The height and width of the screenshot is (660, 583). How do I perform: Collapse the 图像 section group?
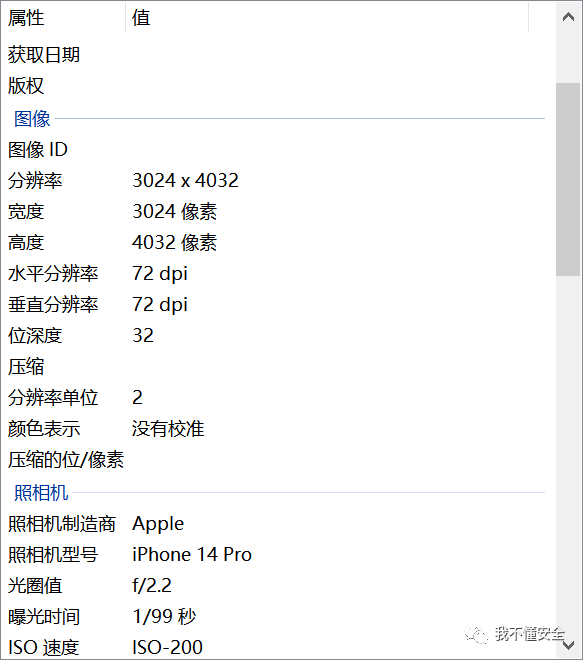(x=32, y=119)
